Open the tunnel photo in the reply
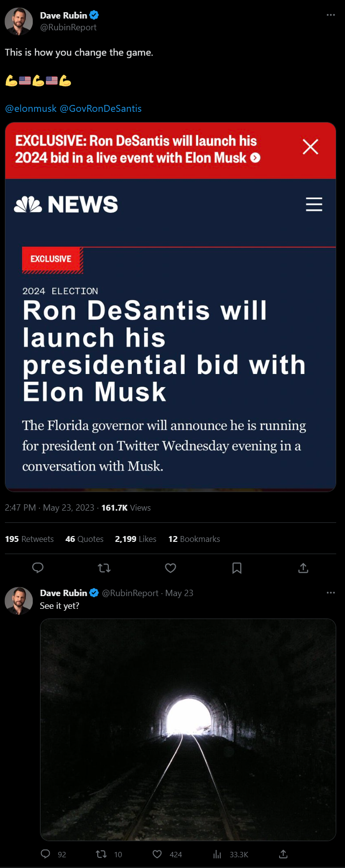The image size is (345, 868). (188, 730)
